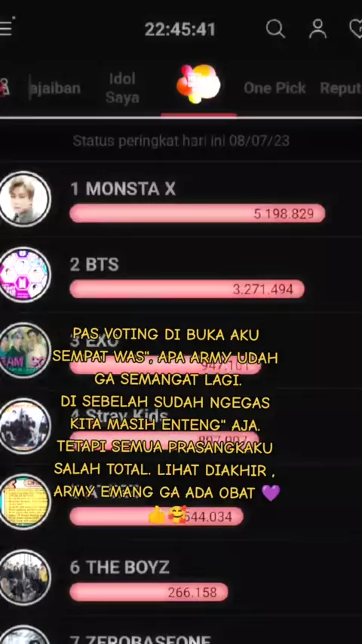The image size is (362, 644).
Task: Tap EXO profile picture
Action: tap(25, 351)
